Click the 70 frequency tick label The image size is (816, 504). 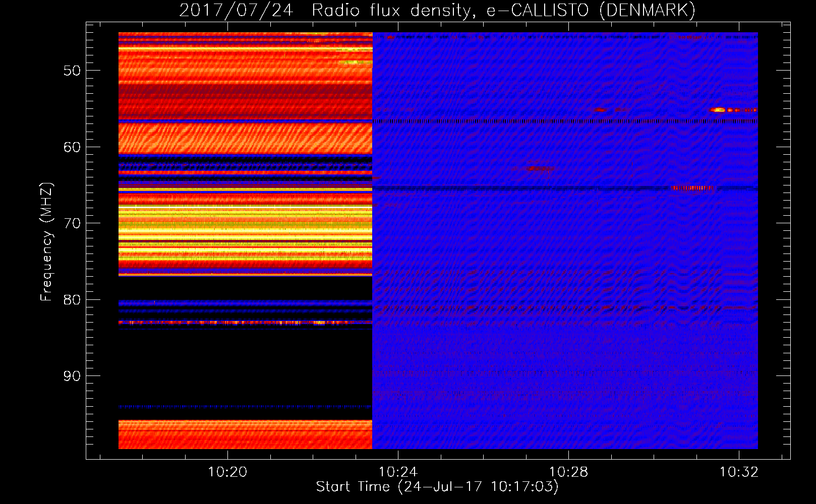point(72,223)
